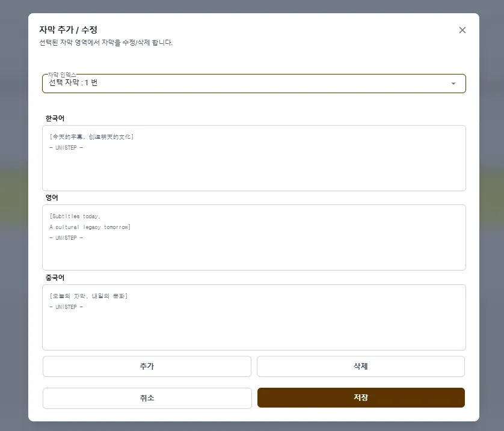This screenshot has height=431, width=504.
Task: Click the '[오늘의 자막, 내일의 문화]' line
Action: [88, 296]
